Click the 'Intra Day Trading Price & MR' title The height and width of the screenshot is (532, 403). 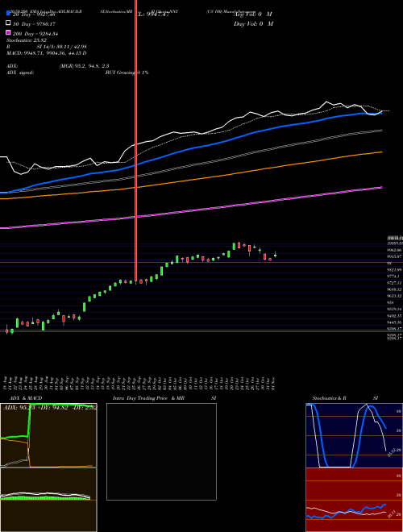pos(148,398)
